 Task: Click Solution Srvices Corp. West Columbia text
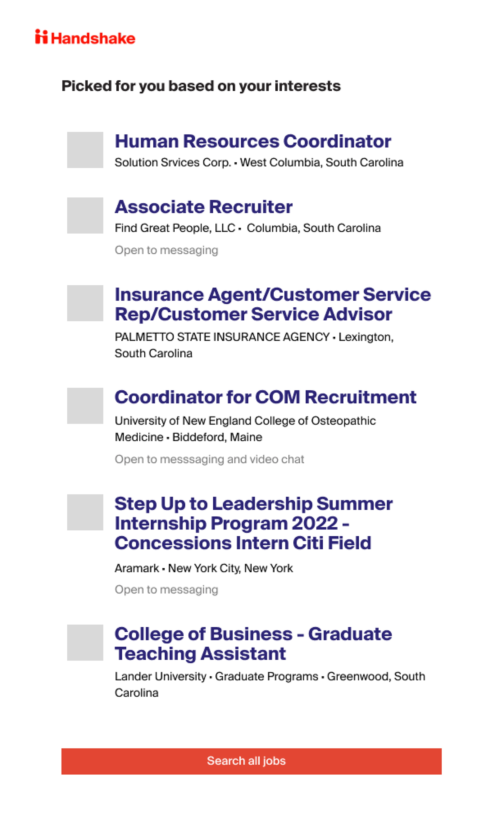(x=259, y=162)
